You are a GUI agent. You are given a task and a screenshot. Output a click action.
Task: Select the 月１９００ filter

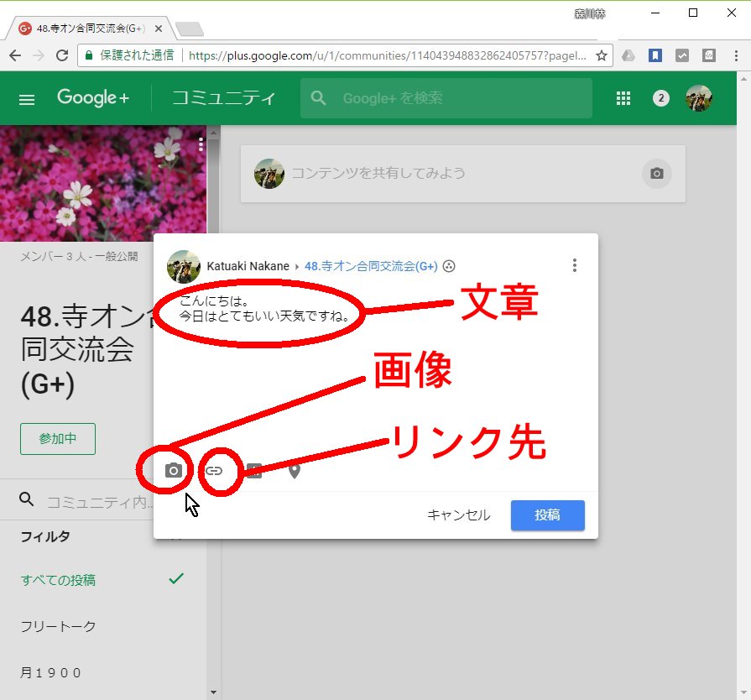tap(51, 672)
